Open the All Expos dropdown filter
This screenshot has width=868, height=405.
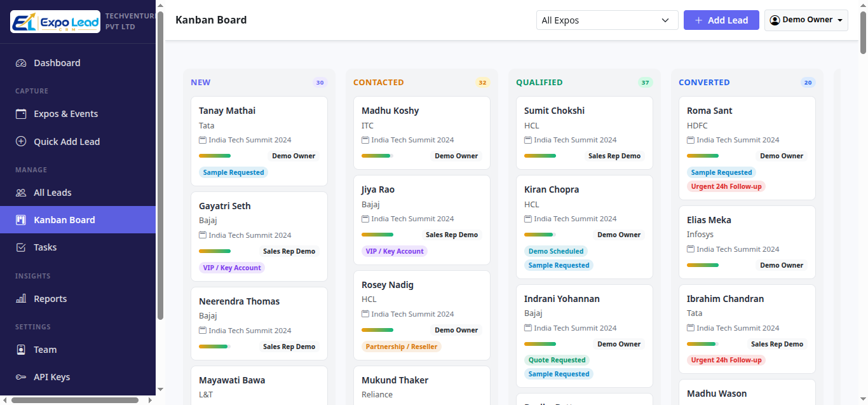(607, 20)
